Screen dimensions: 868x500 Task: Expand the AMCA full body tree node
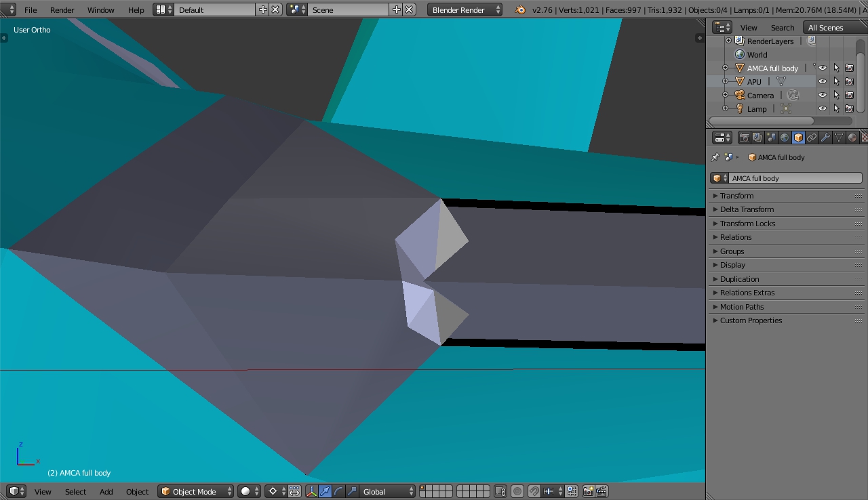[725, 68]
